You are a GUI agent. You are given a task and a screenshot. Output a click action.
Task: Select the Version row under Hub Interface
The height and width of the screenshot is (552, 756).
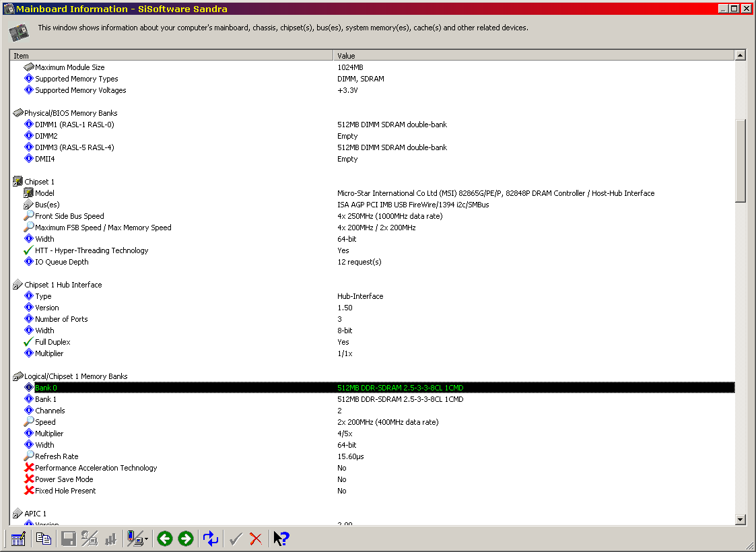click(x=373, y=308)
